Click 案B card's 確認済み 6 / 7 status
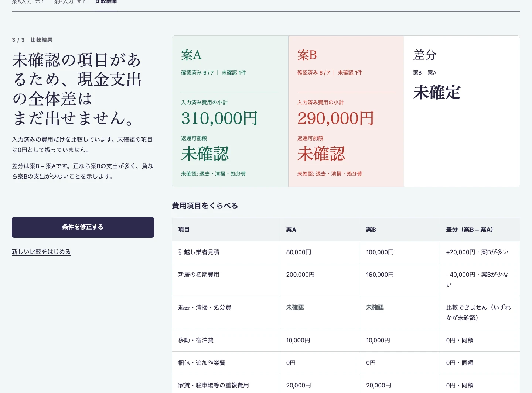Screen dimensions: 532x393 pos(314,73)
